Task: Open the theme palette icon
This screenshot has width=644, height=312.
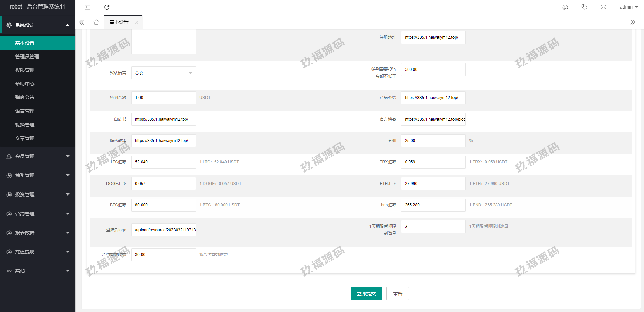Action: (565, 7)
